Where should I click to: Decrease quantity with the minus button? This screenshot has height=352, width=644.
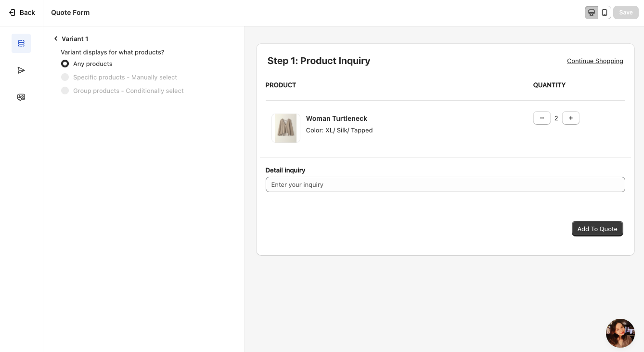(541, 118)
